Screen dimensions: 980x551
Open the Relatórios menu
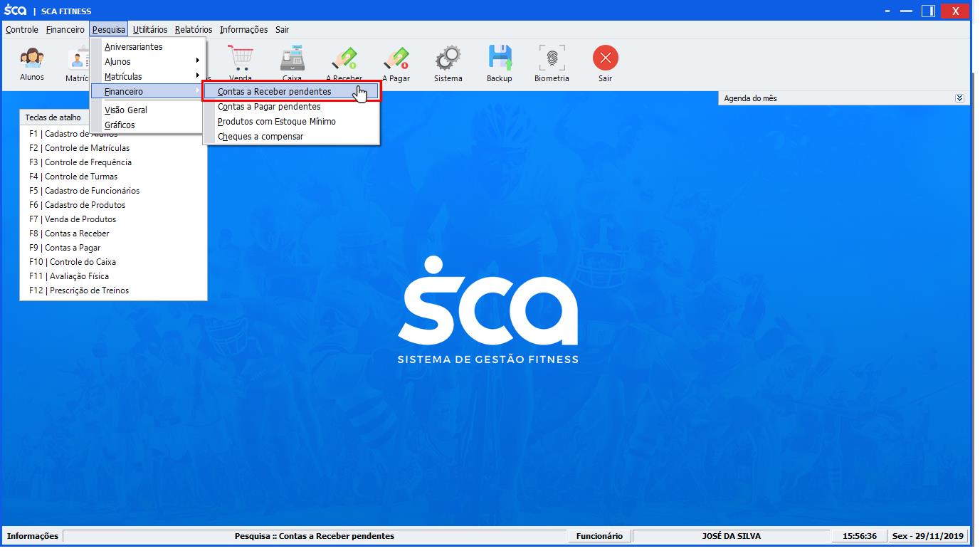point(194,30)
